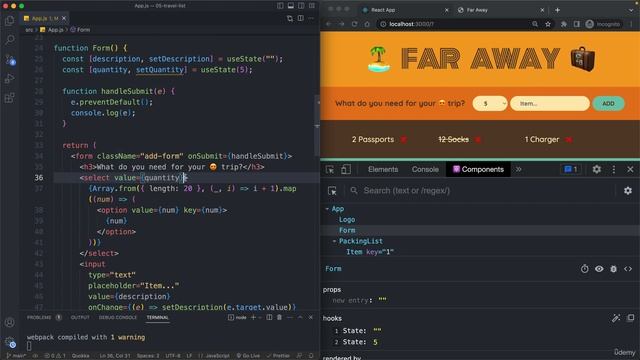Delete the Passports item
This screenshot has width=640, height=360.
[403, 140]
